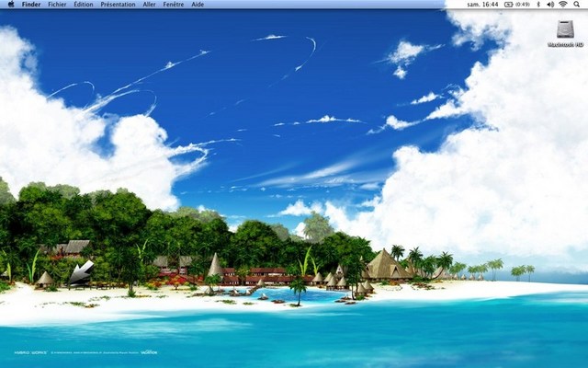Open the Finder menu
This screenshot has width=588, height=368.
tap(31, 5)
